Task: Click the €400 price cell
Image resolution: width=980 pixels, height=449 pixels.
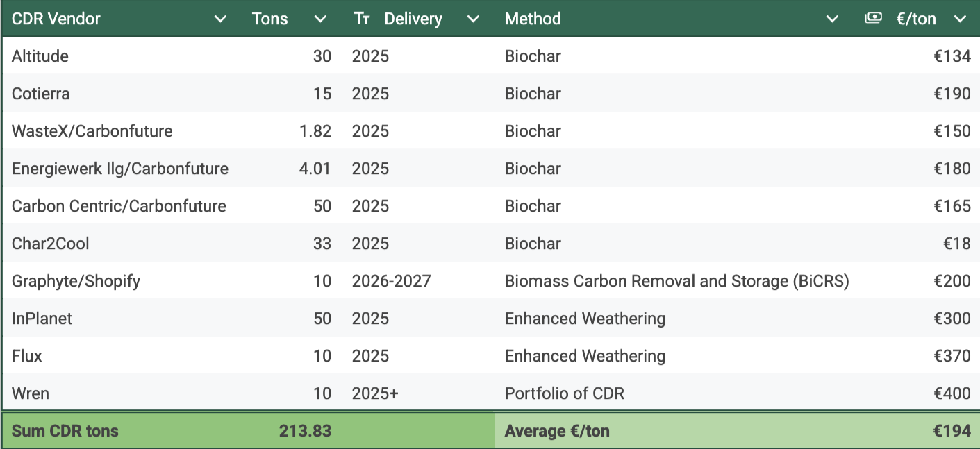Action: pyautogui.click(x=952, y=393)
